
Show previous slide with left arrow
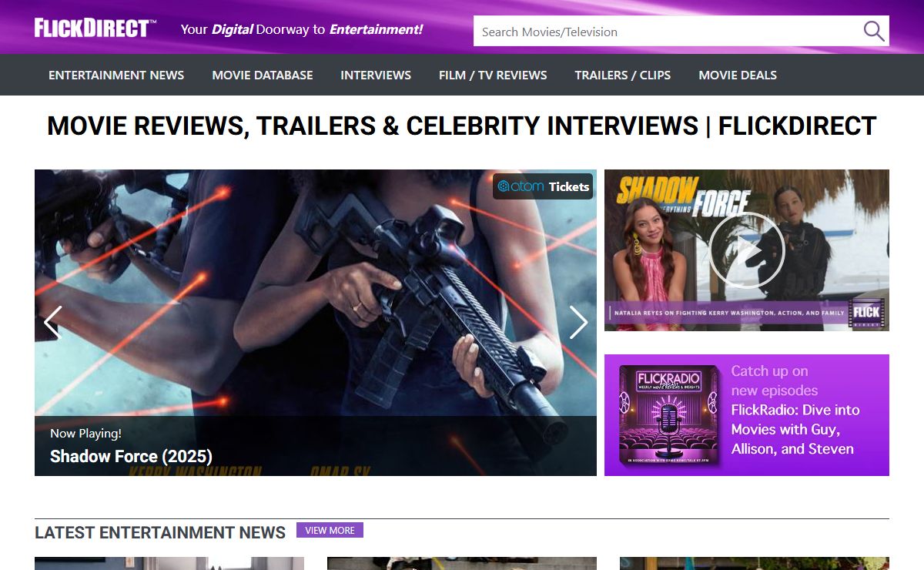click(52, 322)
